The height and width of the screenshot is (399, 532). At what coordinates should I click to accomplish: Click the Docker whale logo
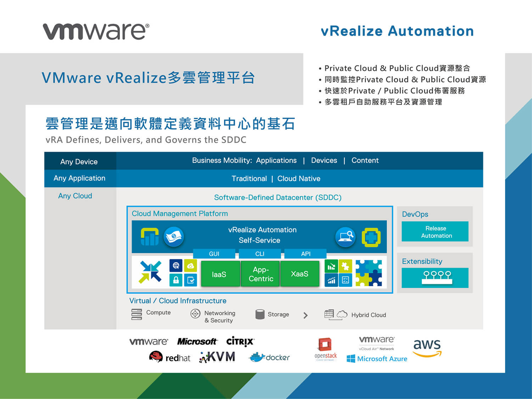point(269,357)
